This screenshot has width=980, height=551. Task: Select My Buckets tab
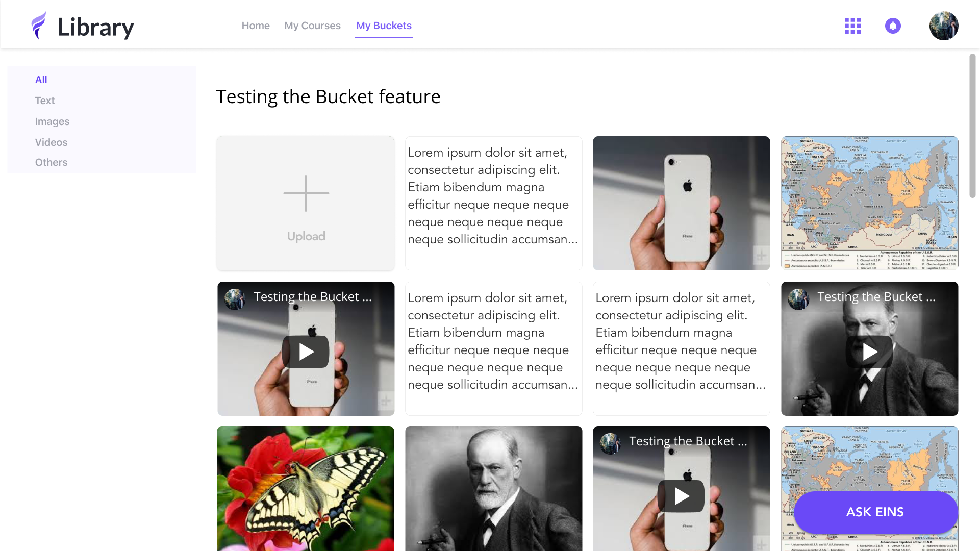click(384, 26)
